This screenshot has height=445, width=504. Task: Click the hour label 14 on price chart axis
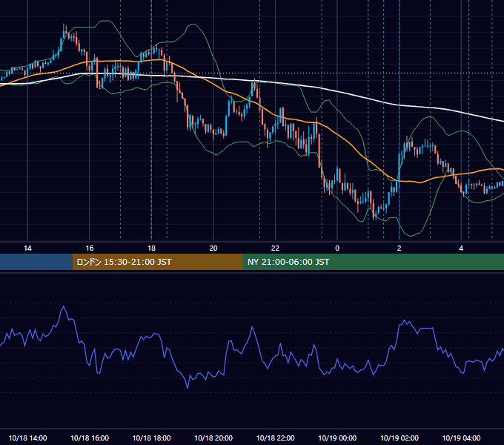27,248
